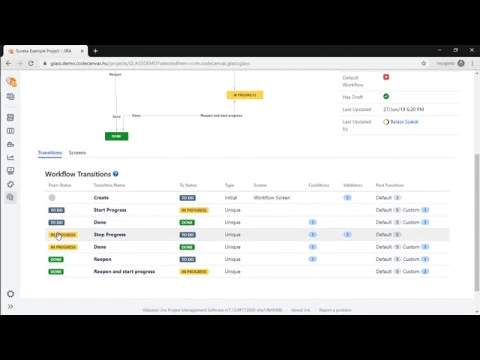Click the From Status column header
Viewport: 480px width, 360px height.
point(60,185)
